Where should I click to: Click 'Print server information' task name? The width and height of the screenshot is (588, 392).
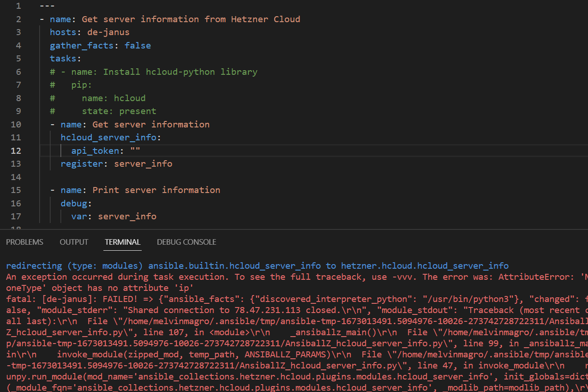(x=156, y=190)
